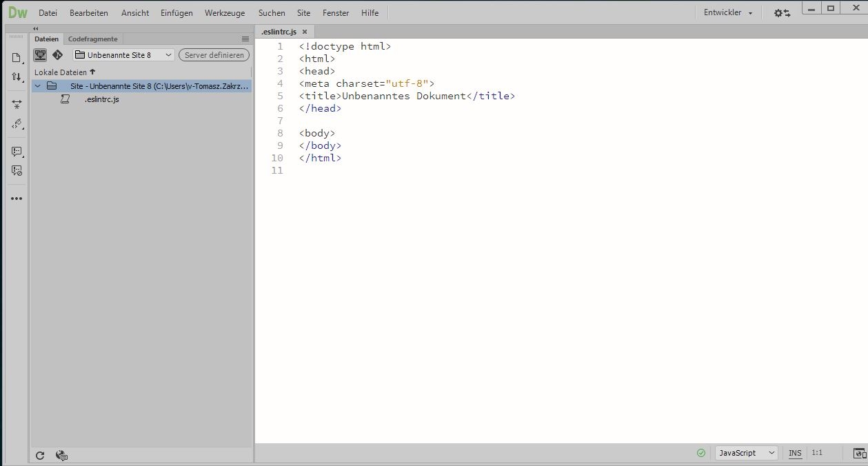Show more toolbar options via ellipsis icon

point(17,199)
